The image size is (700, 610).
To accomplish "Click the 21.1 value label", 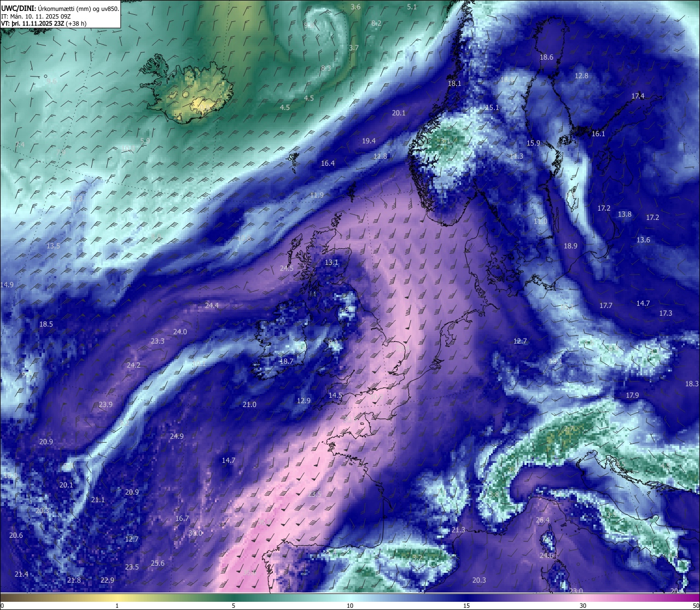I will tap(98, 499).
